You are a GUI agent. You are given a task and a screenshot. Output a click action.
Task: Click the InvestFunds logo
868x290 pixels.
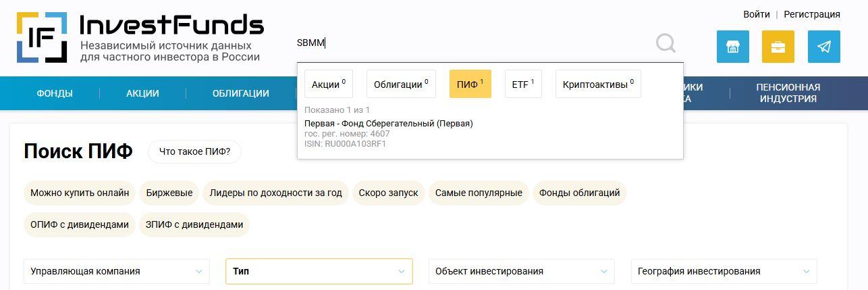(x=140, y=37)
